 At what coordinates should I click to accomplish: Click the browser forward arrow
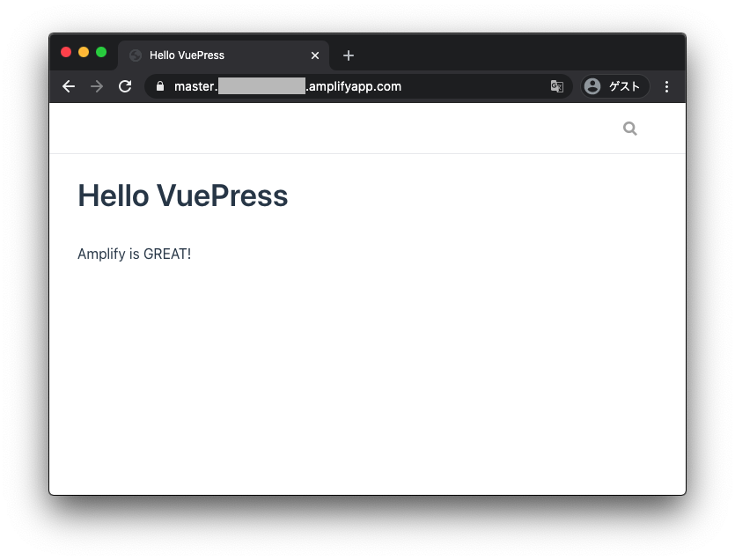97,86
